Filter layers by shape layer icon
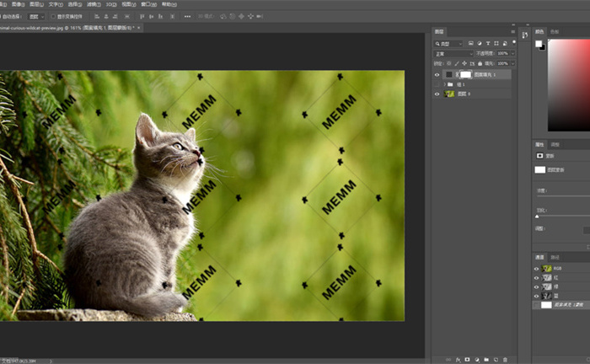The height and width of the screenshot is (364, 590). tap(496, 44)
